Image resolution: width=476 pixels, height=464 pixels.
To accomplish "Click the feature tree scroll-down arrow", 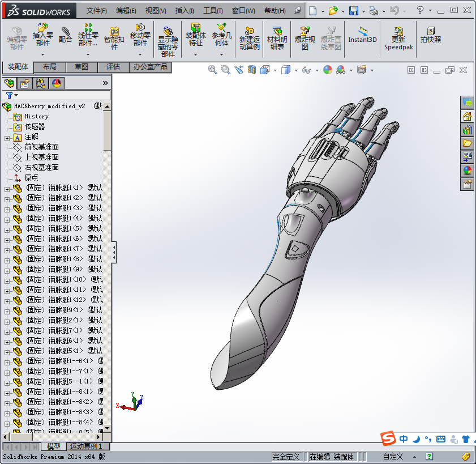I will point(107,428).
